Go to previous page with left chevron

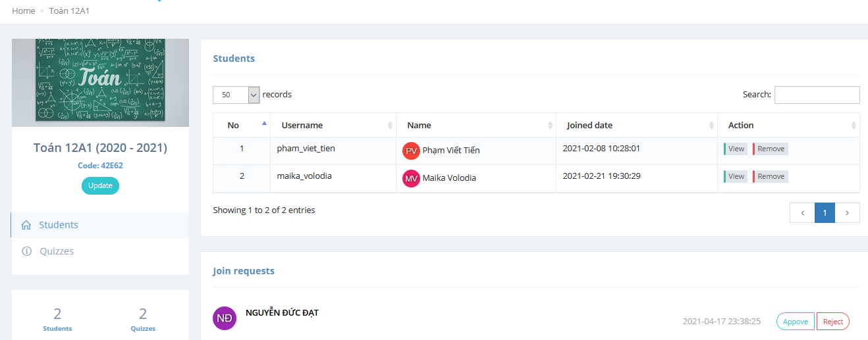click(x=802, y=212)
